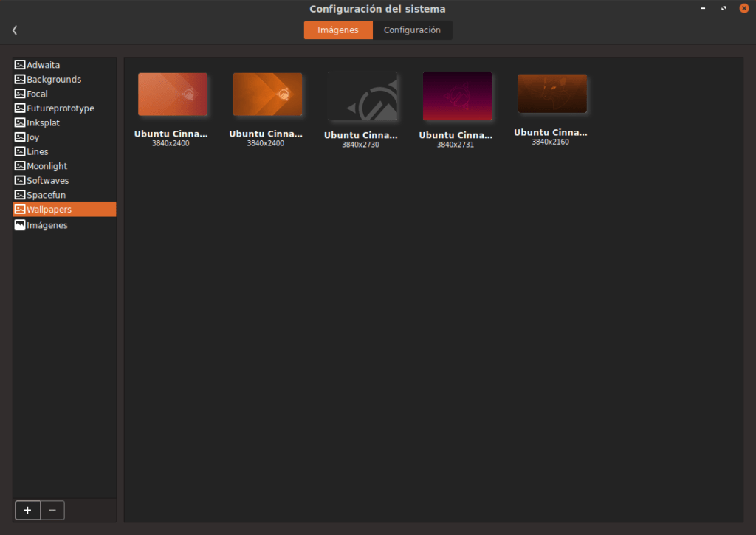Select the Imágenes tab
The width and height of the screenshot is (756, 535).
click(338, 30)
